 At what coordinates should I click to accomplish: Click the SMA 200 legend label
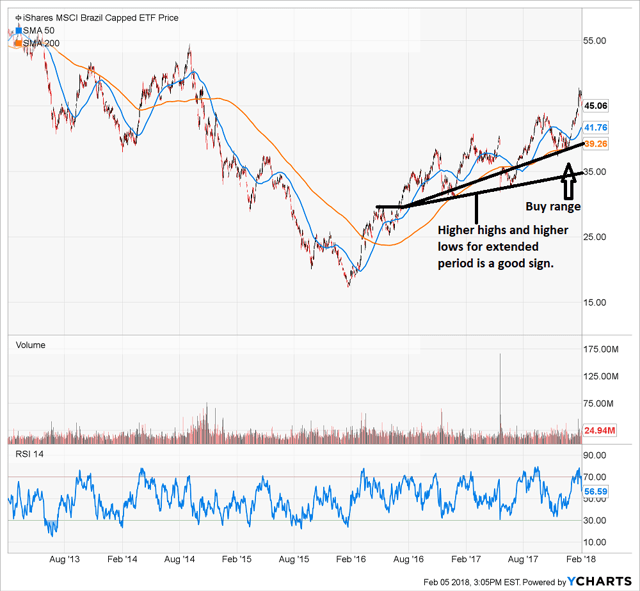(x=41, y=43)
